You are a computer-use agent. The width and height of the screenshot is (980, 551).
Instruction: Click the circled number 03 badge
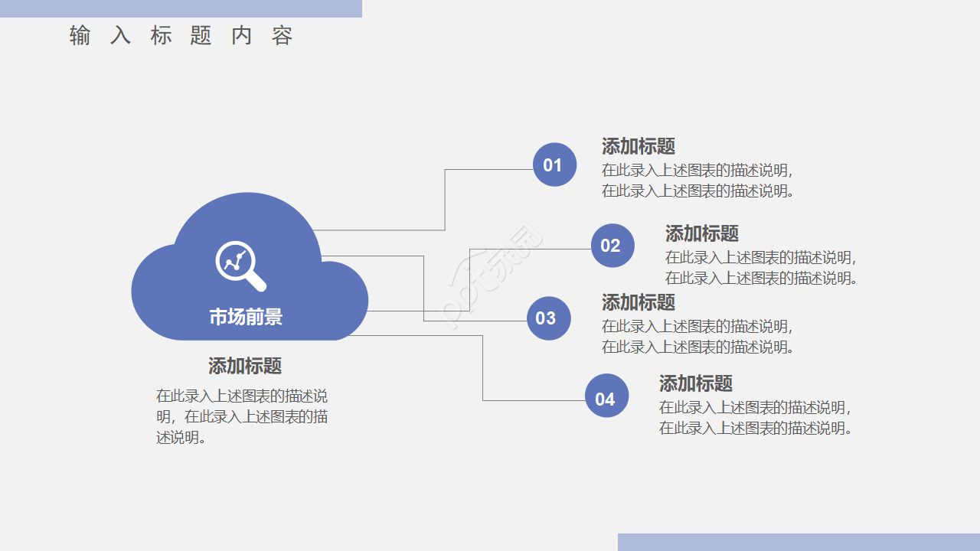pos(548,318)
